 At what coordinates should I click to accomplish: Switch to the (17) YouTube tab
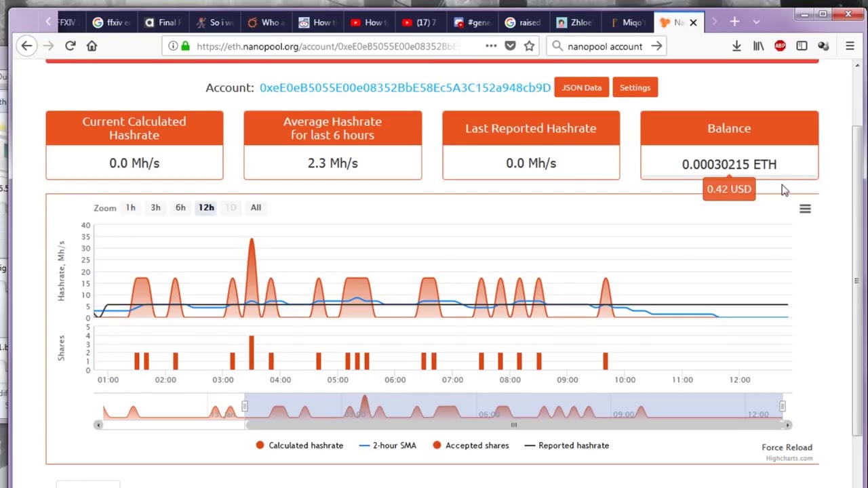click(x=420, y=22)
